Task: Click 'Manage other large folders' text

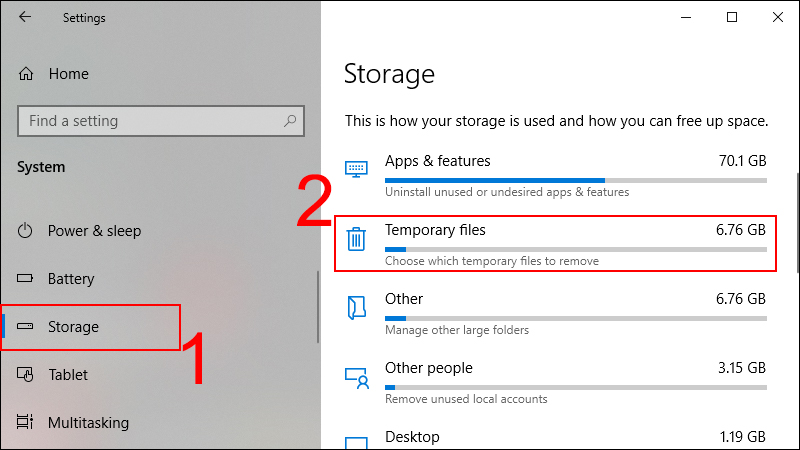Action: pos(457,330)
